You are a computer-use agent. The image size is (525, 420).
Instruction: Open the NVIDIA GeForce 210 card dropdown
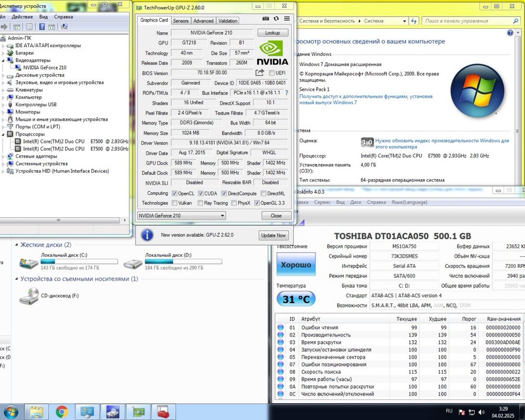[x=182, y=216]
